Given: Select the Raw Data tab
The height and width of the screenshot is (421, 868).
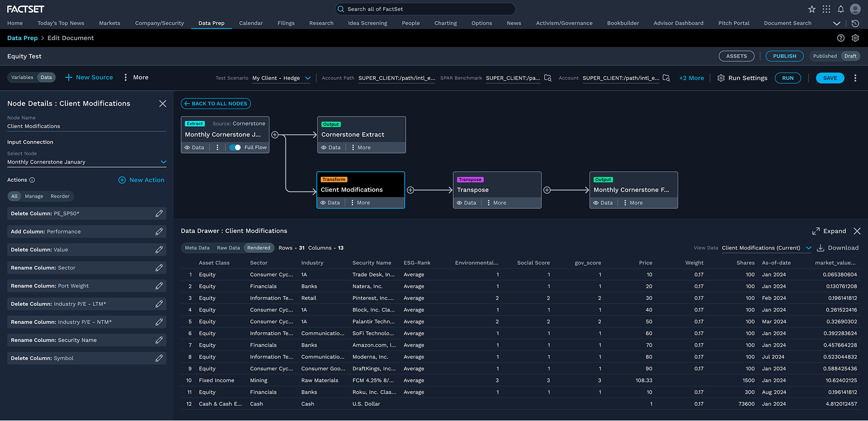Looking at the screenshot, I should pyautogui.click(x=228, y=248).
